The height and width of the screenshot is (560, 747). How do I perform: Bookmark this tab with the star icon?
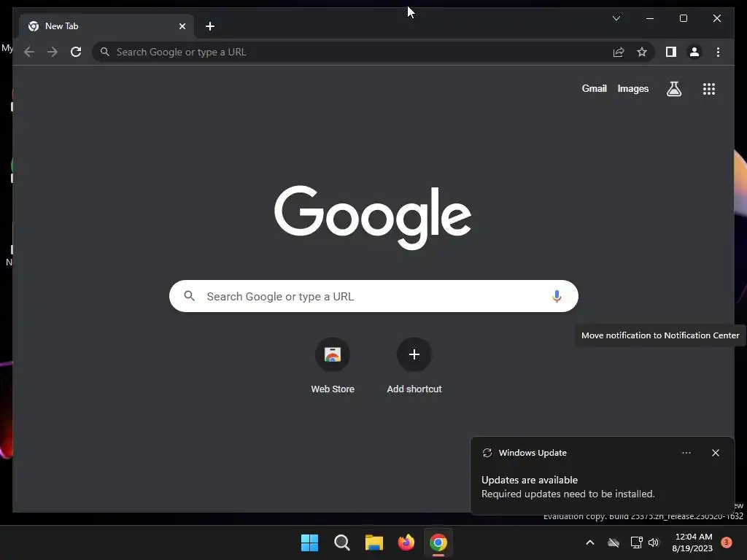pyautogui.click(x=642, y=52)
